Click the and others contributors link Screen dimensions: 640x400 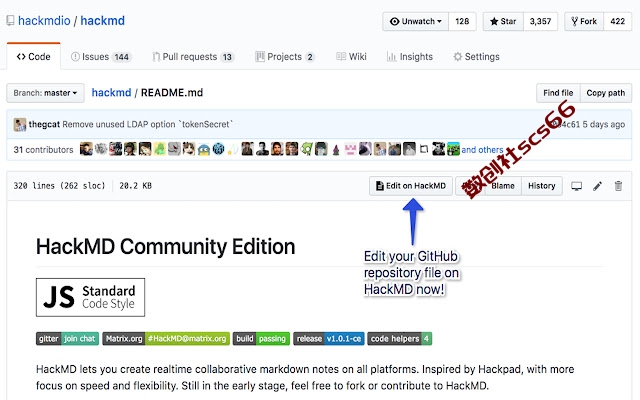482,150
